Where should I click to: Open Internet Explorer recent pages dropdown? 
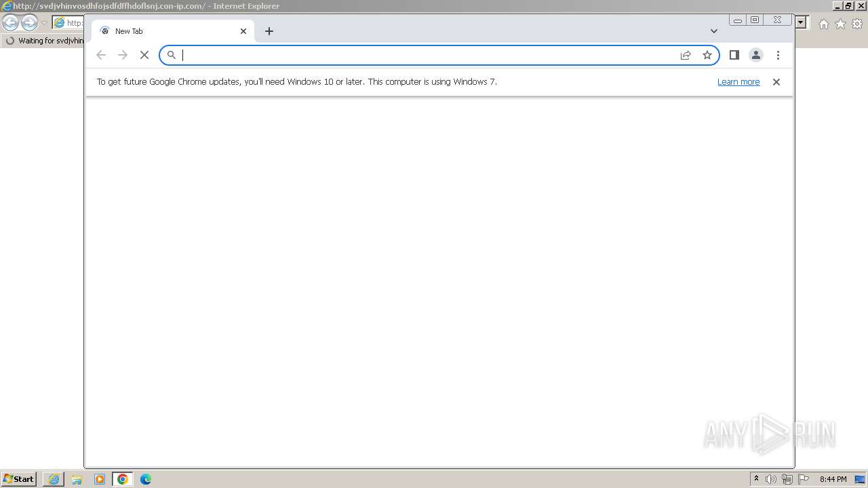(x=44, y=23)
